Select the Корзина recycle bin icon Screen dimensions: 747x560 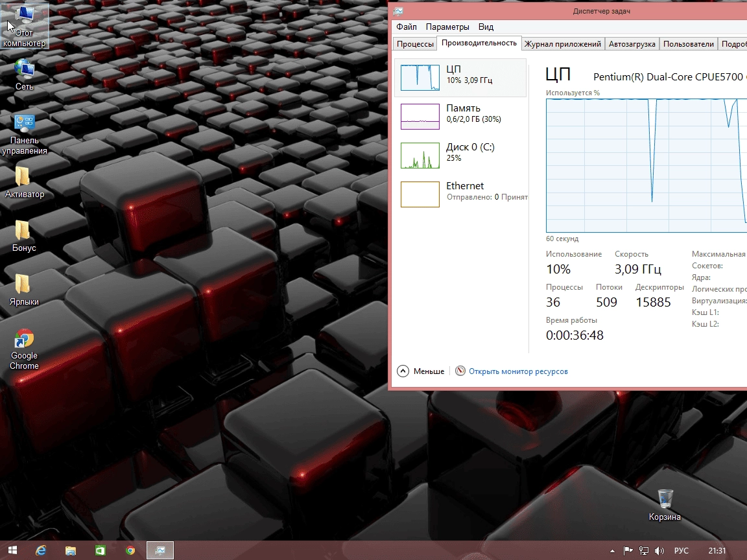[x=665, y=506]
